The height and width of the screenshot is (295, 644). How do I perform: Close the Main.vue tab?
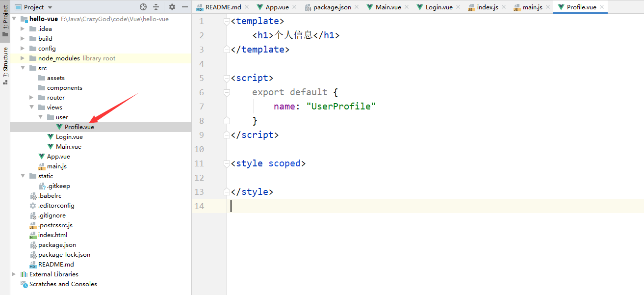point(407,7)
